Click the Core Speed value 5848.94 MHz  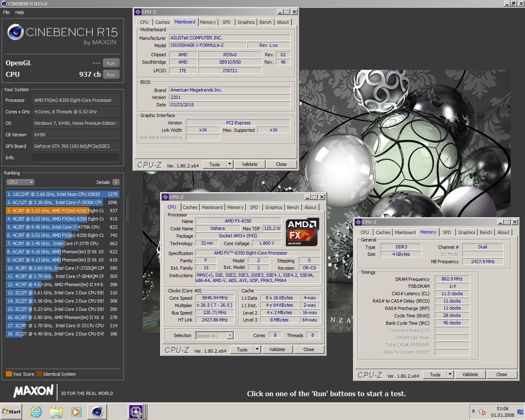(215, 298)
